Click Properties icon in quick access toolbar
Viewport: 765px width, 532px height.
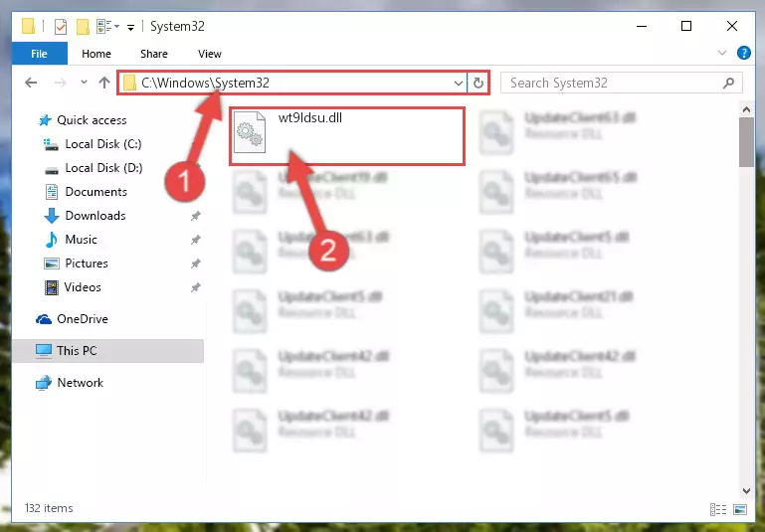[x=61, y=26]
